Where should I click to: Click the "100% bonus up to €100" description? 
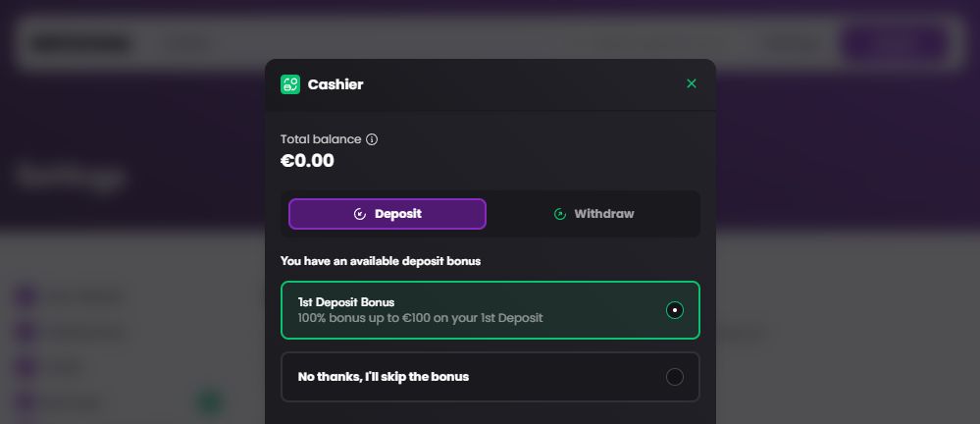420,318
